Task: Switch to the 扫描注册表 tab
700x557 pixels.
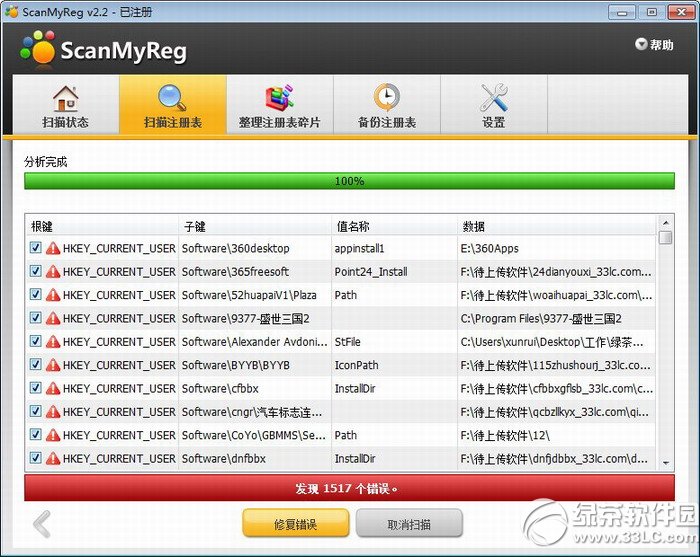Action: [x=173, y=105]
